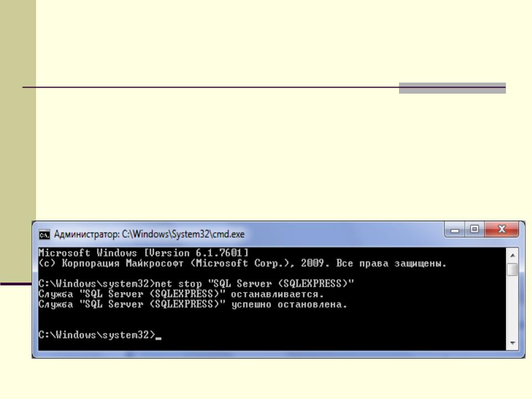Click the 'Microsoft Windows [Version 6.1.7601]' line
Viewport: 532px width, 399px height.
144,253
